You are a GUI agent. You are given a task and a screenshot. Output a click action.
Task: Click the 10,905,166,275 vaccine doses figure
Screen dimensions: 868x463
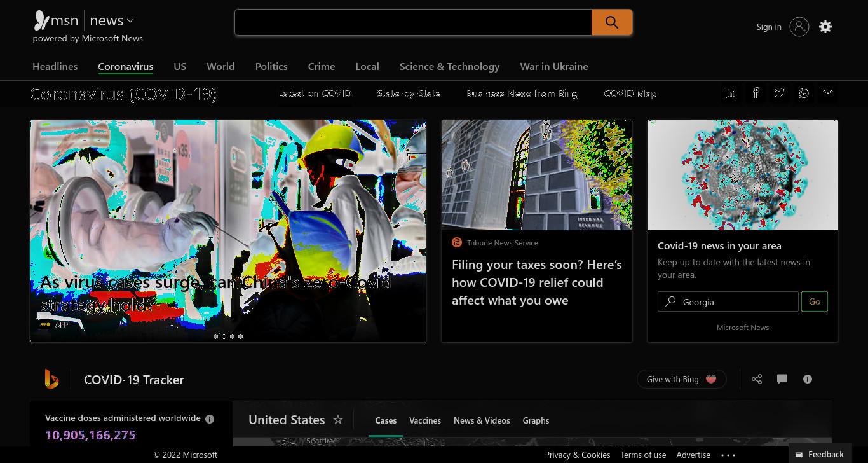click(90, 435)
